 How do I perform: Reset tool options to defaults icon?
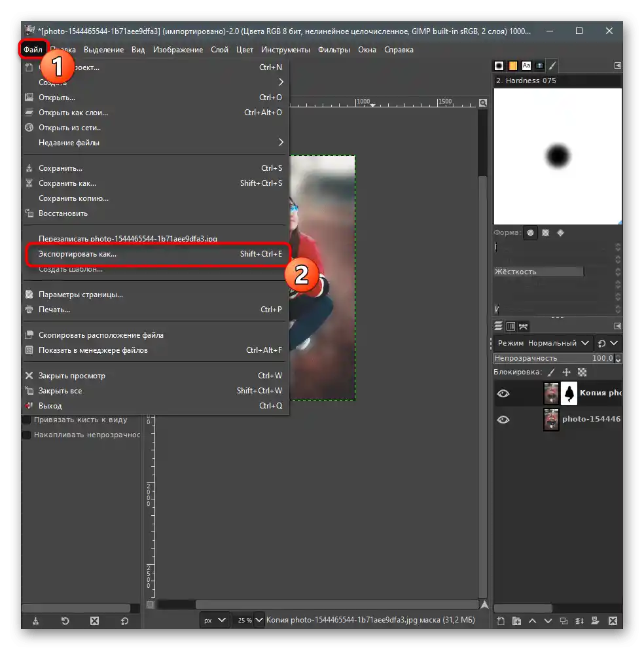pos(124,621)
